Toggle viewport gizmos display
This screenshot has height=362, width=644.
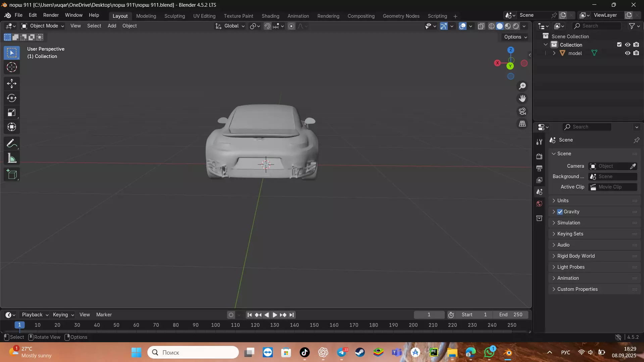coord(444,26)
